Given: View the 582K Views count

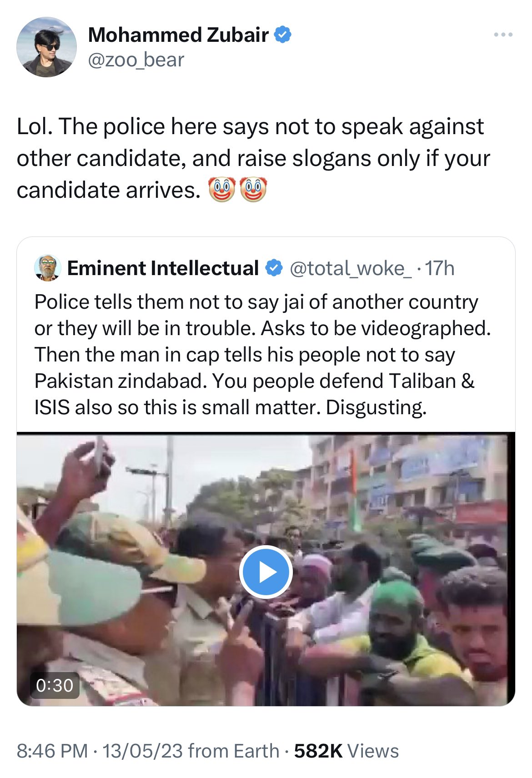Looking at the screenshot, I should 346,751.
